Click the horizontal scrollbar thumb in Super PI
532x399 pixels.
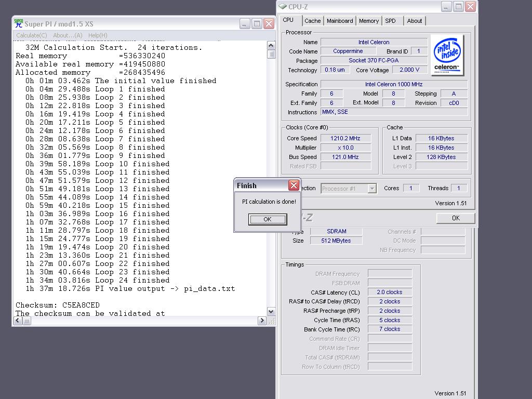pyautogui.click(x=27, y=321)
